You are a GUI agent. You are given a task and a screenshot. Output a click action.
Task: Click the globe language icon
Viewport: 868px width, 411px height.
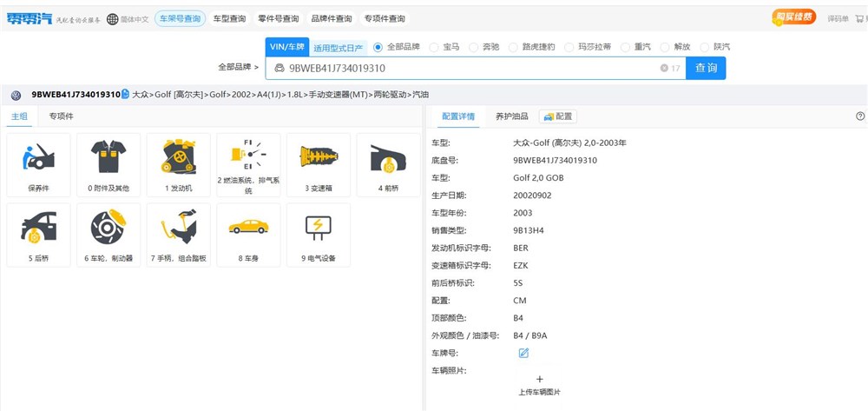click(112, 19)
